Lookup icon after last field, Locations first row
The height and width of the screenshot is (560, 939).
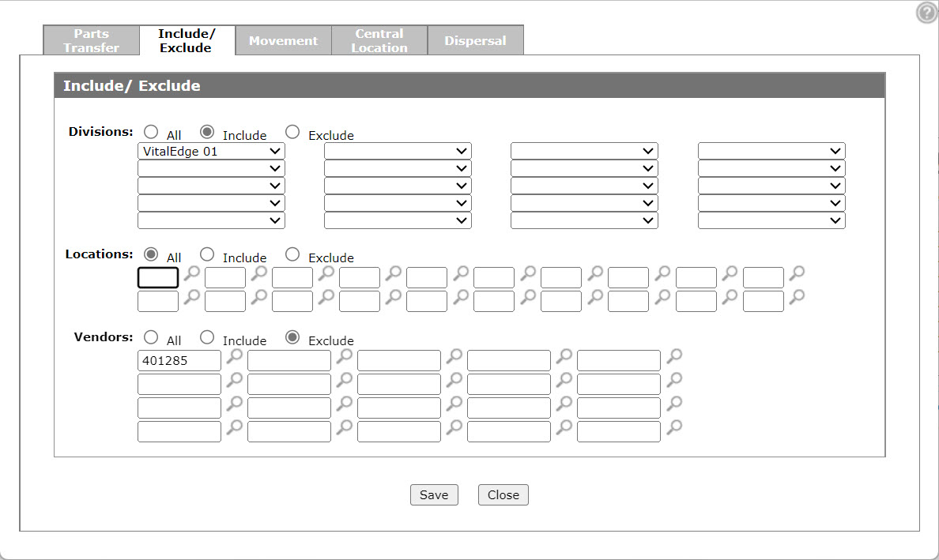pos(797,273)
